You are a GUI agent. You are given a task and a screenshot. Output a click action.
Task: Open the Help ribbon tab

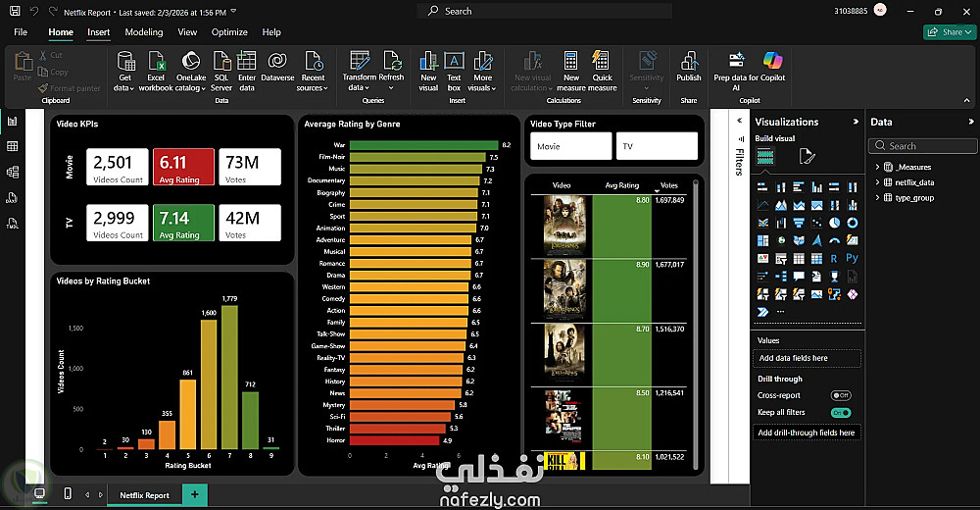coord(271,32)
